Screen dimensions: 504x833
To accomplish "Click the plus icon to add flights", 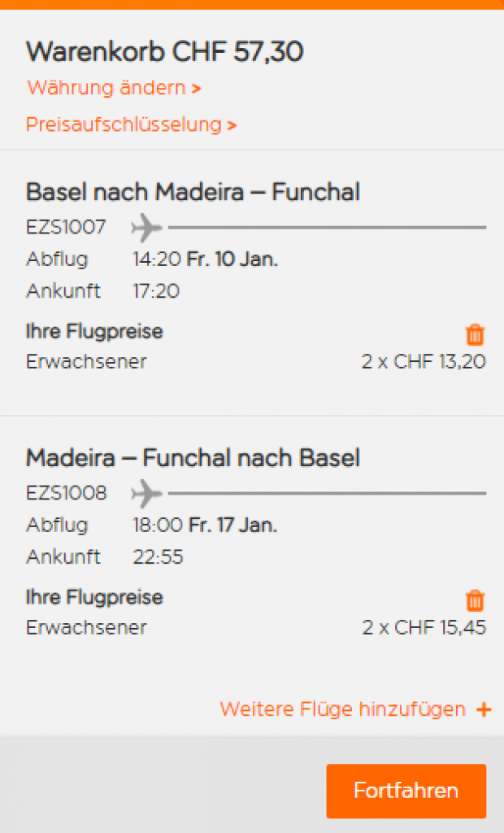I will click(x=484, y=709).
